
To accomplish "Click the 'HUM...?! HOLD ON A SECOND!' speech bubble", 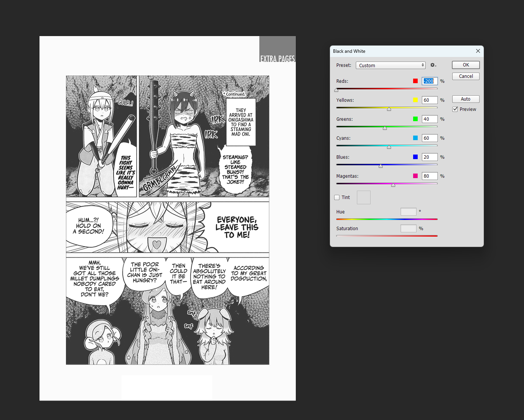I will (89, 226).
